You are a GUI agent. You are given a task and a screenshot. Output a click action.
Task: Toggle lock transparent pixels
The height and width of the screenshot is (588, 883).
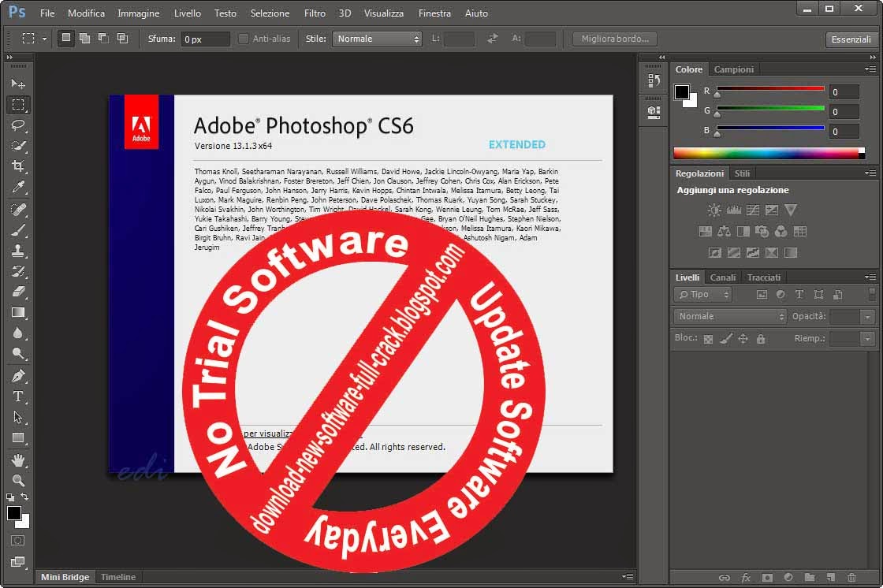(709, 339)
